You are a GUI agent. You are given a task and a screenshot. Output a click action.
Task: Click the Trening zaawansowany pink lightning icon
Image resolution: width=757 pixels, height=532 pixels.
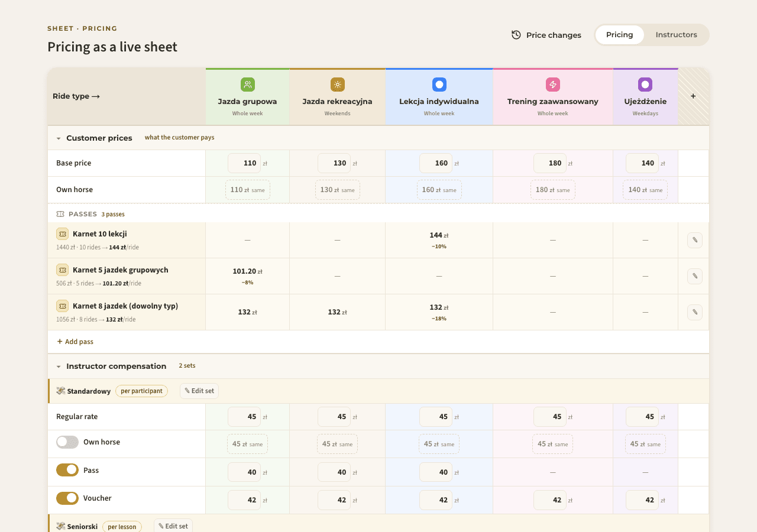coord(552,85)
